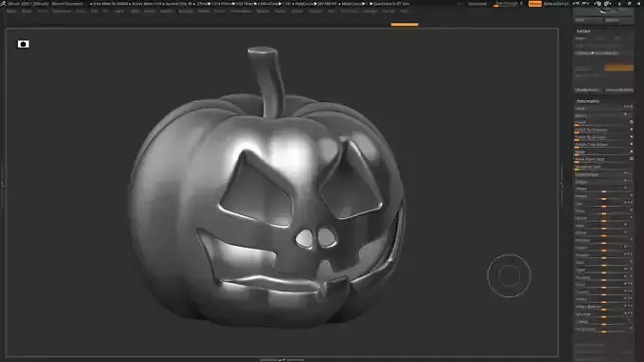Collapse the Deformation panel header
The width and height of the screenshot is (644, 362).
(x=588, y=101)
